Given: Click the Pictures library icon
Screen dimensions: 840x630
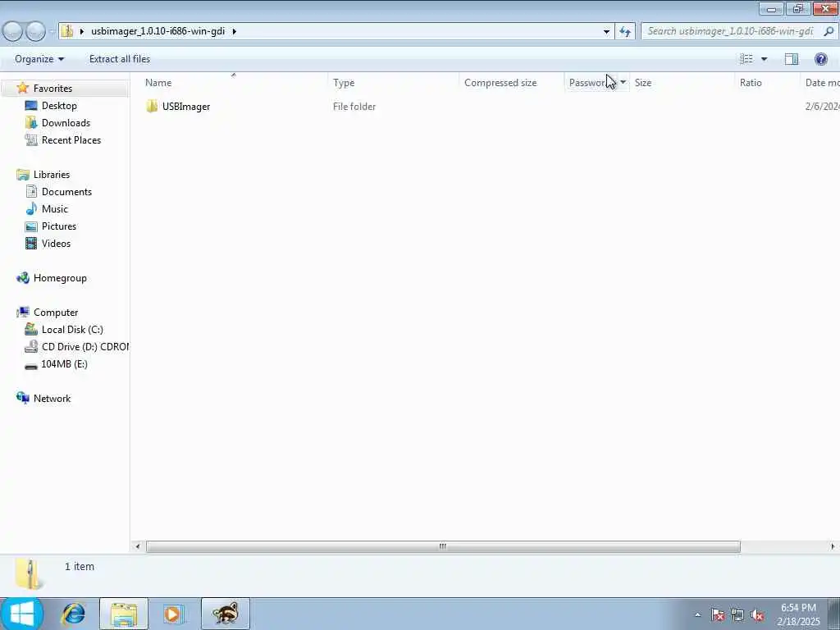Looking at the screenshot, I should (x=31, y=226).
